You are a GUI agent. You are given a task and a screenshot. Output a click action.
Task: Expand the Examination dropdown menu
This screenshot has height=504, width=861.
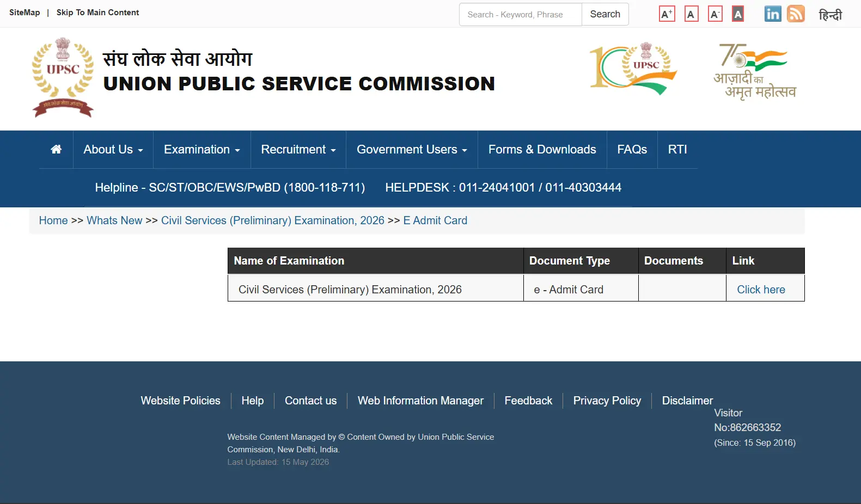coord(202,149)
